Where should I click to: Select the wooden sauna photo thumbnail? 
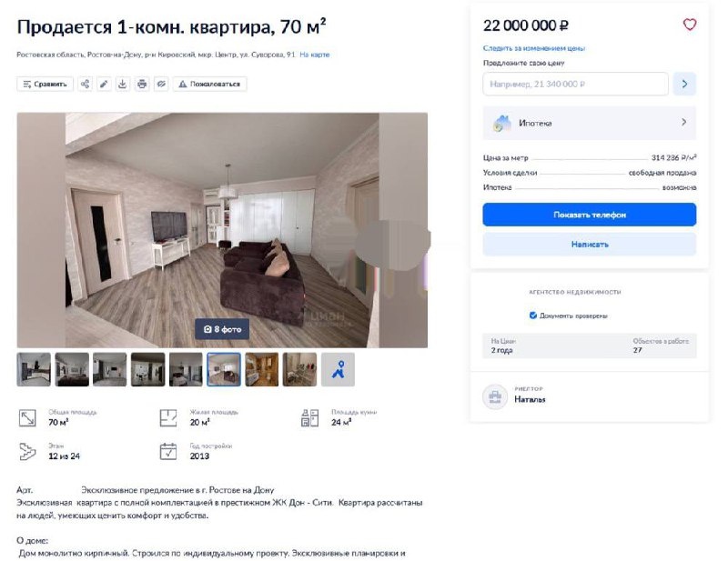[x=262, y=369]
